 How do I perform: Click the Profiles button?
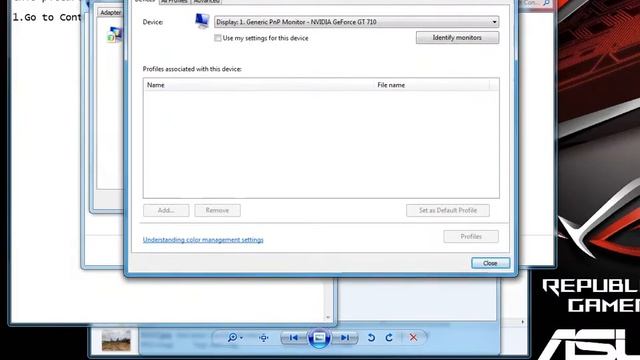(471, 236)
